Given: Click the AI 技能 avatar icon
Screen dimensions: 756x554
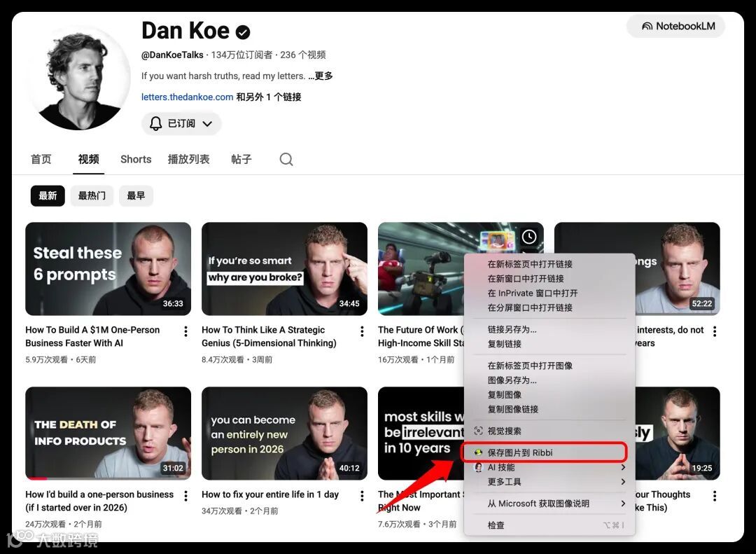Looking at the screenshot, I should [478, 467].
